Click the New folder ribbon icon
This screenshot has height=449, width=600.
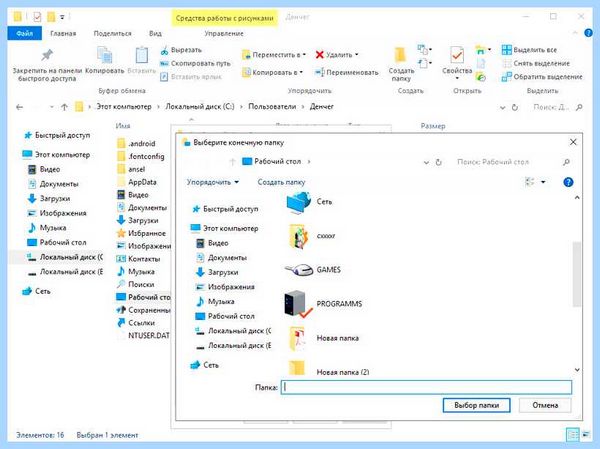tap(401, 56)
